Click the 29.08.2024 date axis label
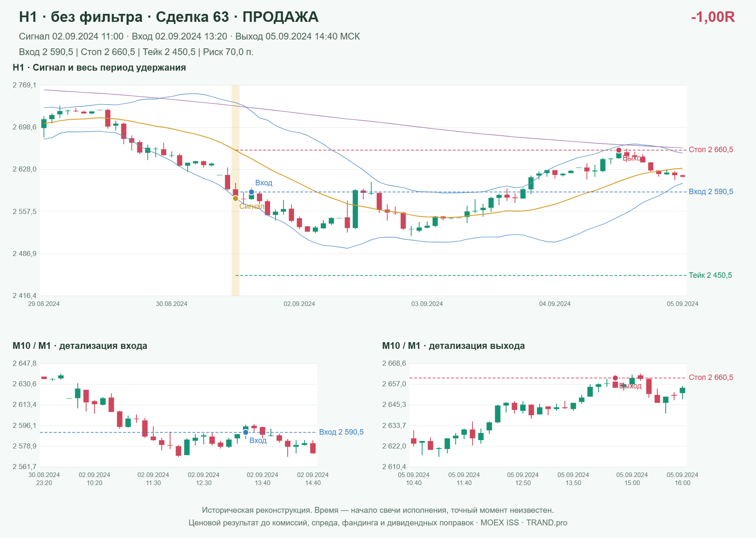The image size is (756, 538). pos(44,304)
